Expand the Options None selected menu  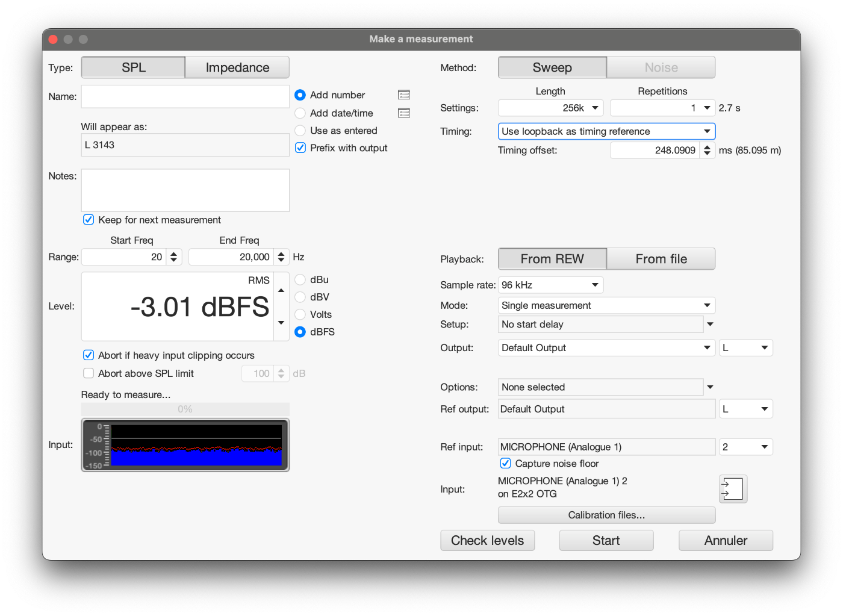710,387
